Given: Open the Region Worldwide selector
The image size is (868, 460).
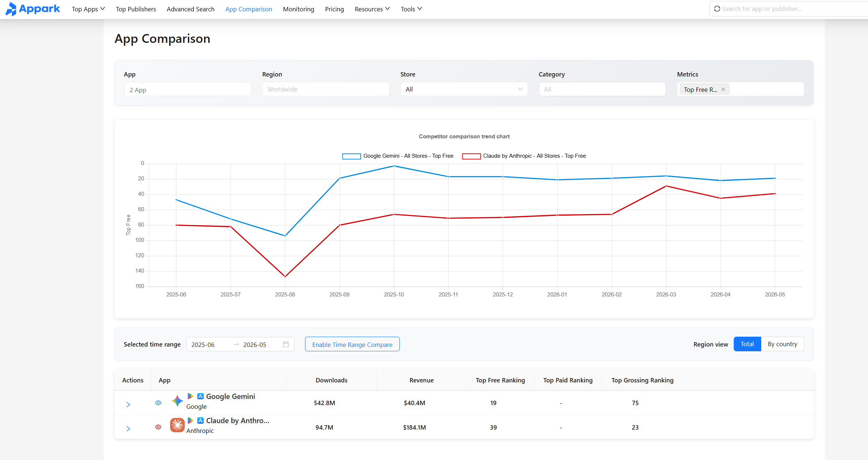Looking at the screenshot, I should point(326,89).
